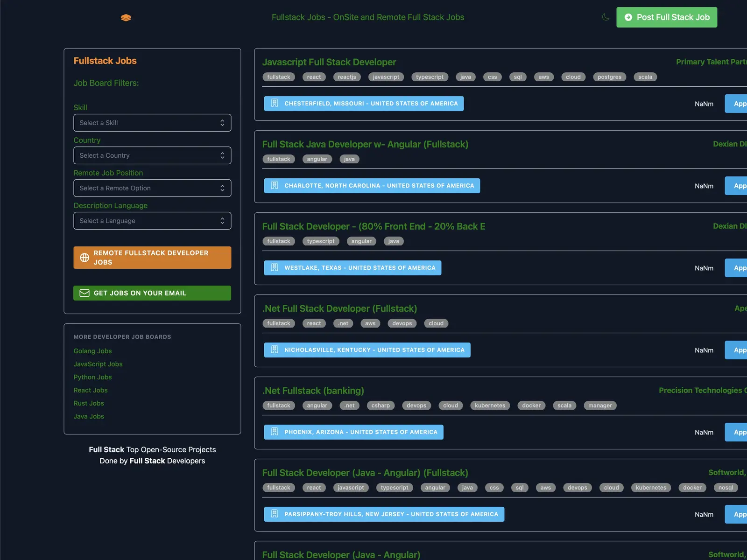Click the Phoenix, Arizona location badge
747x560 pixels.
(353, 432)
